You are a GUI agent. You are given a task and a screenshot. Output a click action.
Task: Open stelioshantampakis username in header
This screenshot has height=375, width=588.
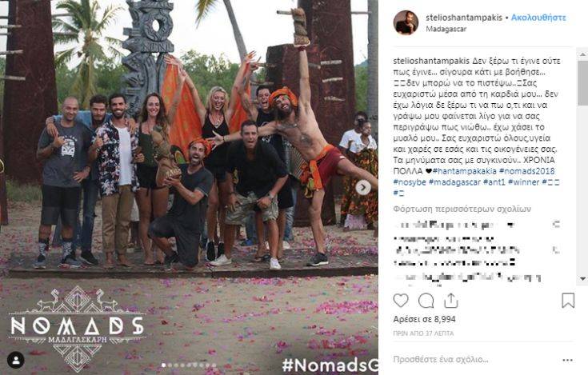pos(464,18)
